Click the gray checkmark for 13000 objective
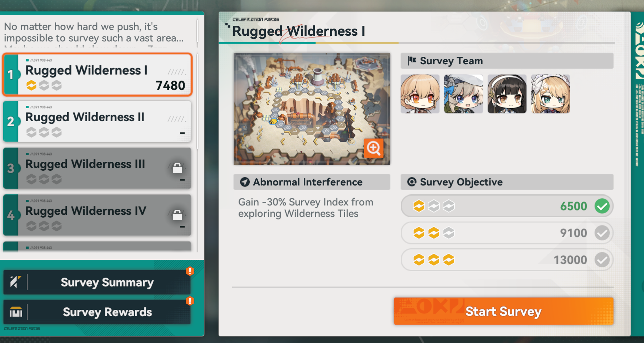644x343 pixels. [602, 260]
